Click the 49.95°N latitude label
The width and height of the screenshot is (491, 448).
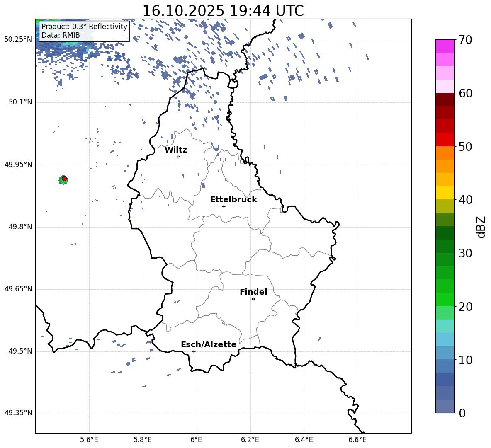tap(18, 165)
